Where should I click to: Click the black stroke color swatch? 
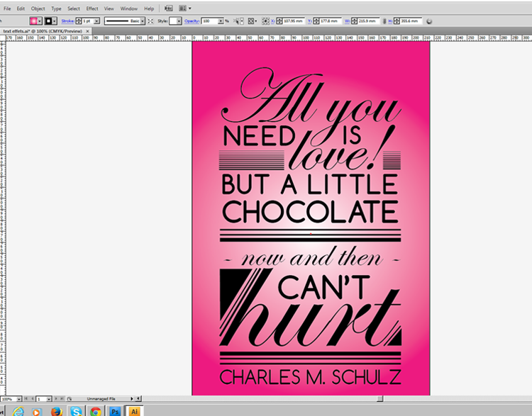(48, 21)
